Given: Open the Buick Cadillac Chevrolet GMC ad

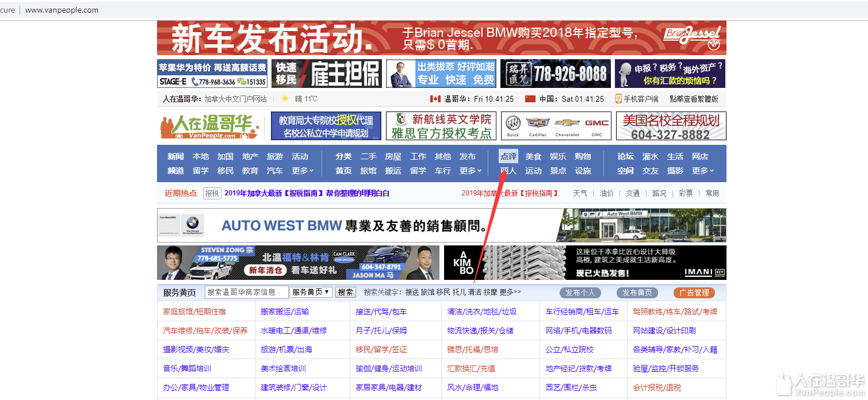Looking at the screenshot, I should [556, 126].
